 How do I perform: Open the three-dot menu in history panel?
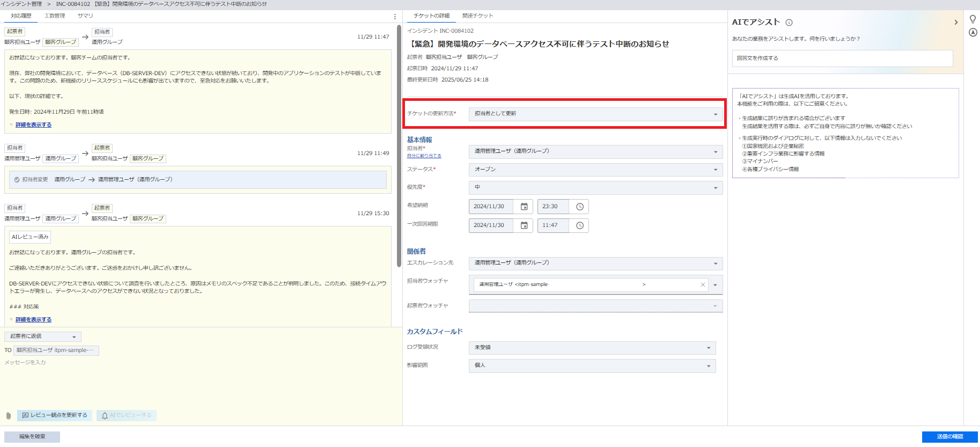[395, 17]
